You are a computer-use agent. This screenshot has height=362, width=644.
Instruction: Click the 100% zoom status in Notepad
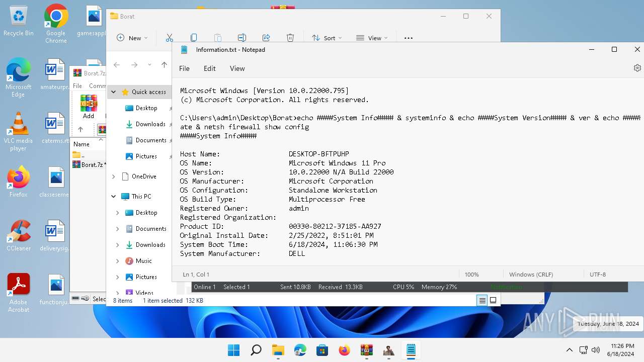pyautogui.click(x=471, y=275)
